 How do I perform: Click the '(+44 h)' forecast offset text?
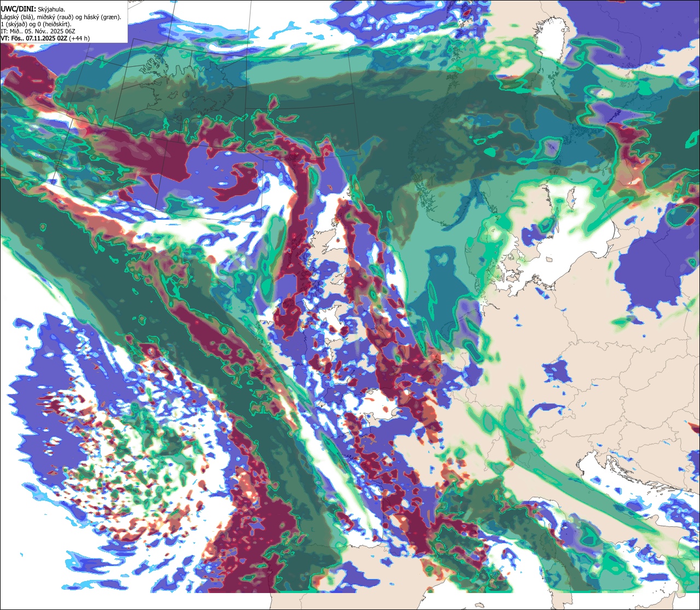79,39
